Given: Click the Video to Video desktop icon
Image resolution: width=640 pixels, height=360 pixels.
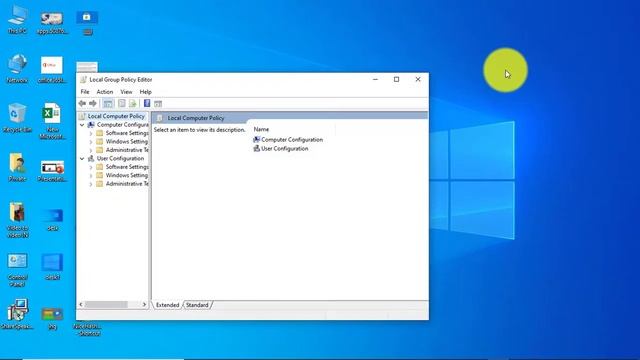Looking at the screenshot, I should tap(17, 220).
